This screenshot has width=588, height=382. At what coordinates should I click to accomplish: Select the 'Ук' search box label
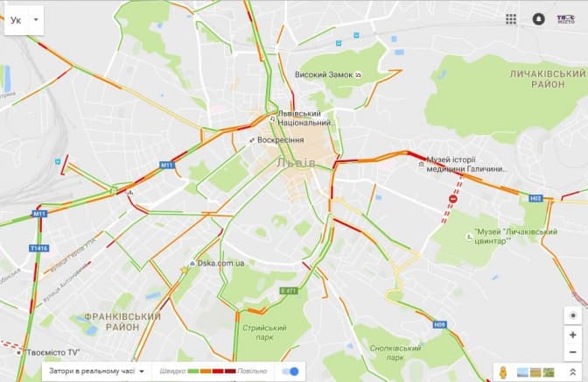tap(16, 20)
